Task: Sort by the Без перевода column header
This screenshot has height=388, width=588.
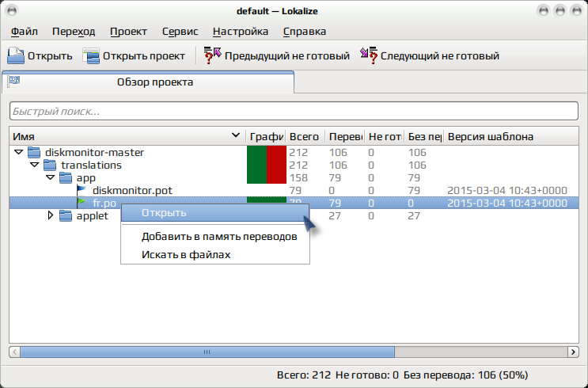Action: click(x=424, y=136)
